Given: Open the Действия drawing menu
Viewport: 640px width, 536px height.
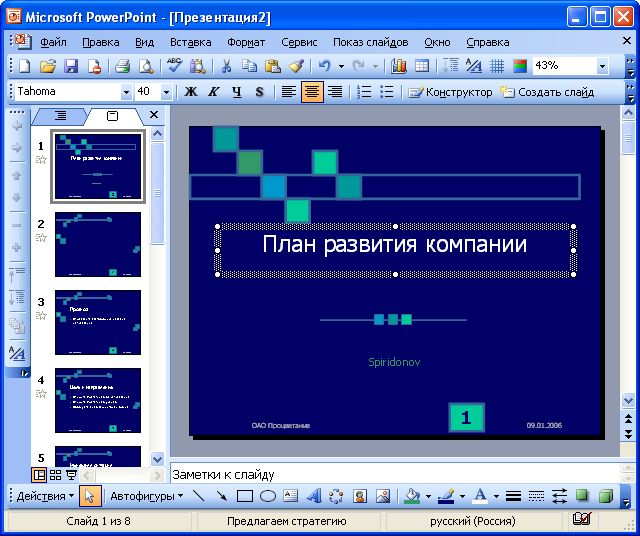Looking at the screenshot, I should pyautogui.click(x=45, y=497).
